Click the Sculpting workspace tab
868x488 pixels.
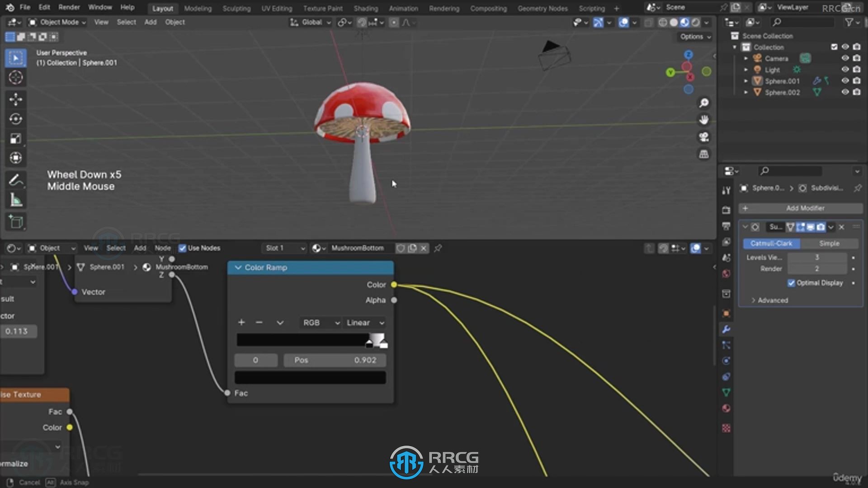click(x=237, y=8)
